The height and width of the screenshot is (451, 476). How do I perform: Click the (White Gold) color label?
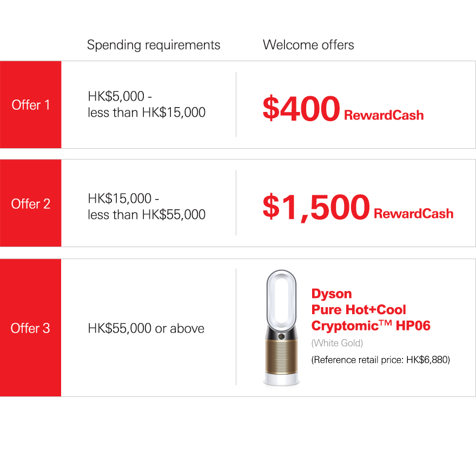(x=338, y=343)
